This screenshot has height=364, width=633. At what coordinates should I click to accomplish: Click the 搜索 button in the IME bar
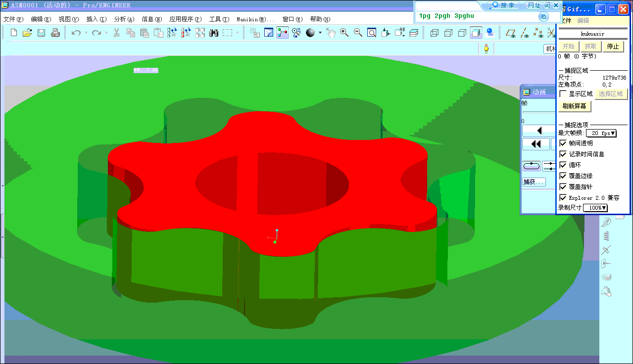503,5
